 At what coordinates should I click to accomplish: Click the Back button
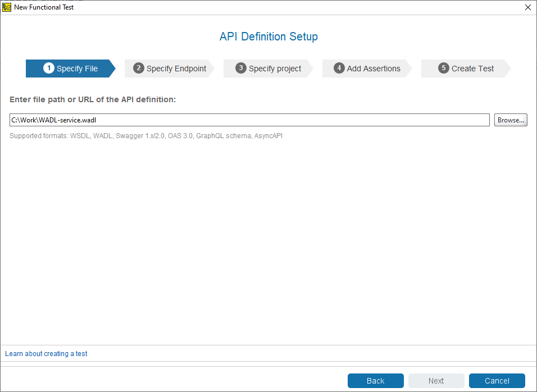click(376, 381)
